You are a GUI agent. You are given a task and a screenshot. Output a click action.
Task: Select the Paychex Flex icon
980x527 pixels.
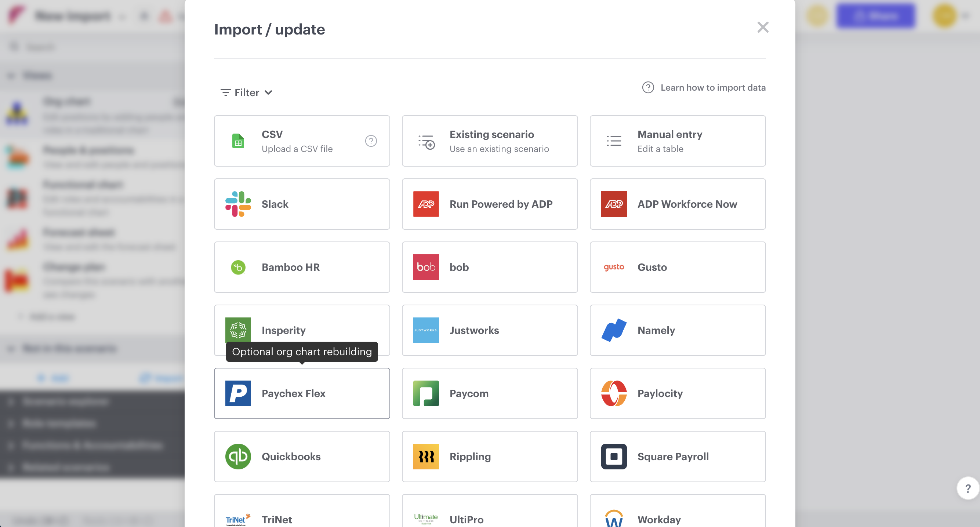(238, 393)
